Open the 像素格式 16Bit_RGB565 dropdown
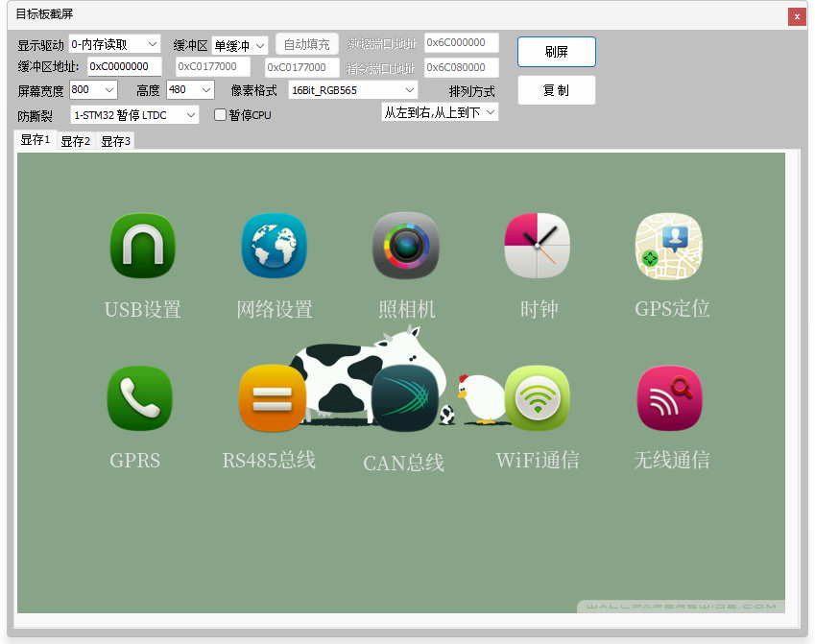 point(353,90)
